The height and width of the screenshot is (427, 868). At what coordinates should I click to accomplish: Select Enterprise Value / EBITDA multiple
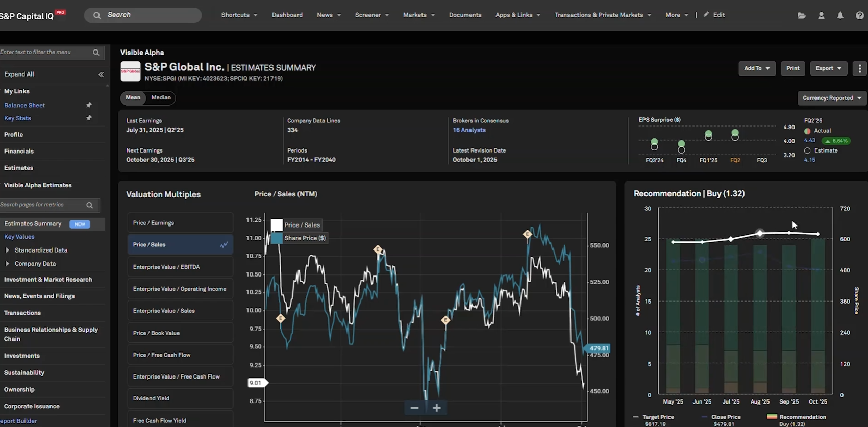(x=180, y=267)
